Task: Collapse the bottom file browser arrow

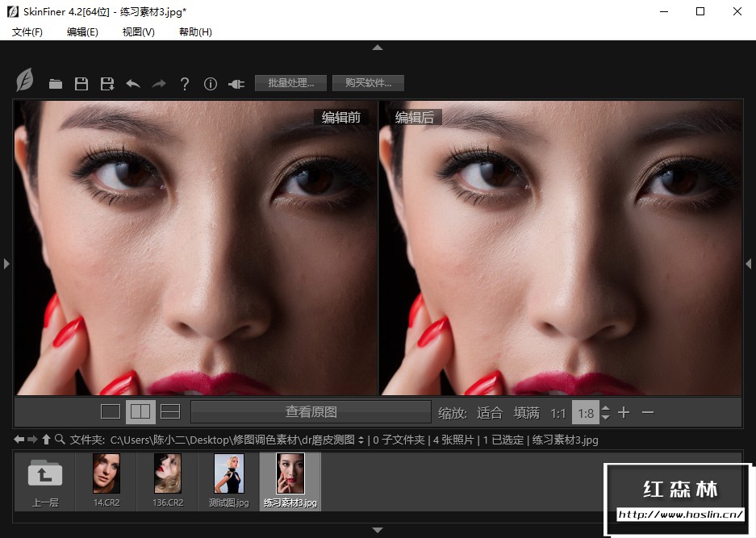Action: (x=378, y=530)
